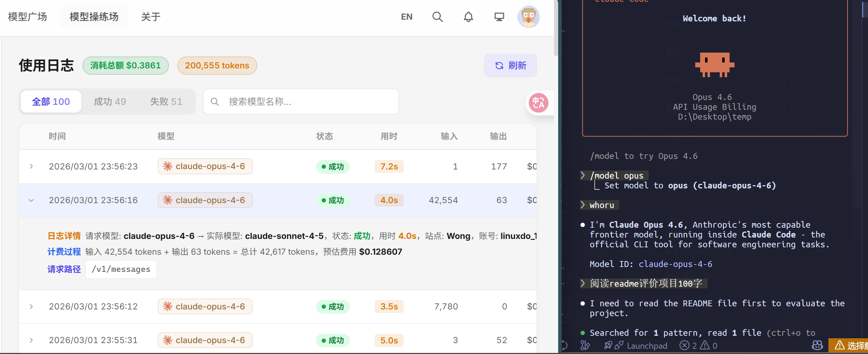Click the /v1/messages request path chip
This screenshot has width=868, height=354.
tap(121, 269)
